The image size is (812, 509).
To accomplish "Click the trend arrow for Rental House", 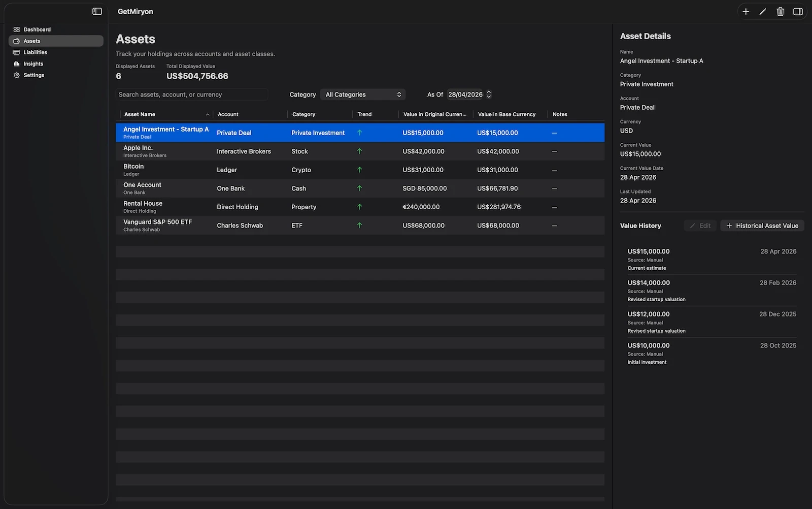I will [359, 207].
